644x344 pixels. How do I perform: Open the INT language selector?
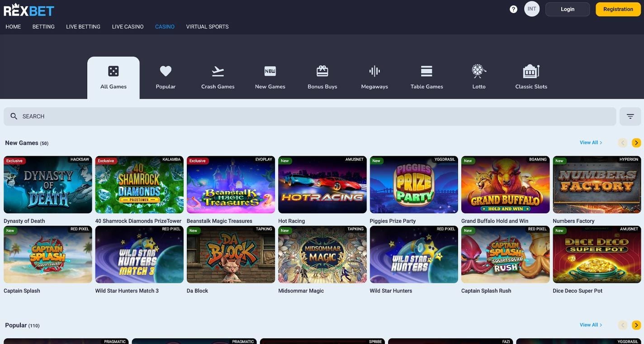[532, 9]
